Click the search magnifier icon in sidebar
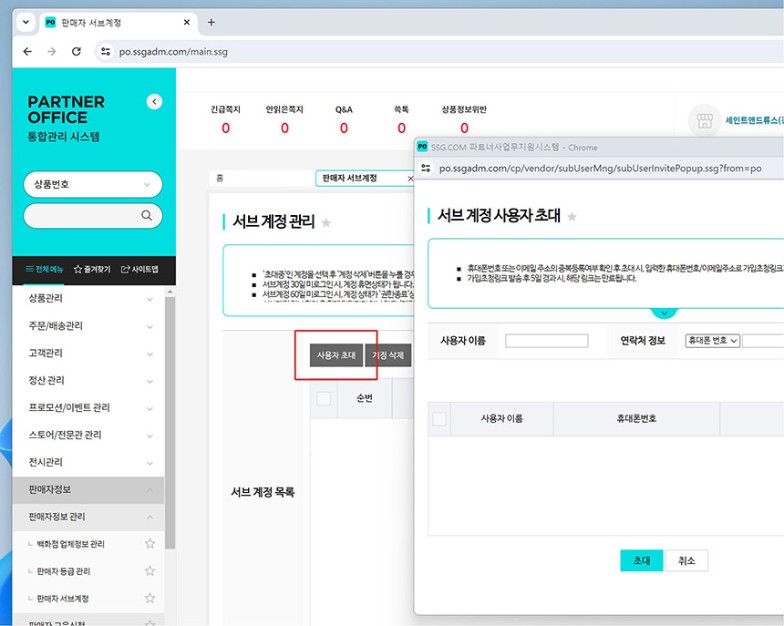 tap(146, 215)
